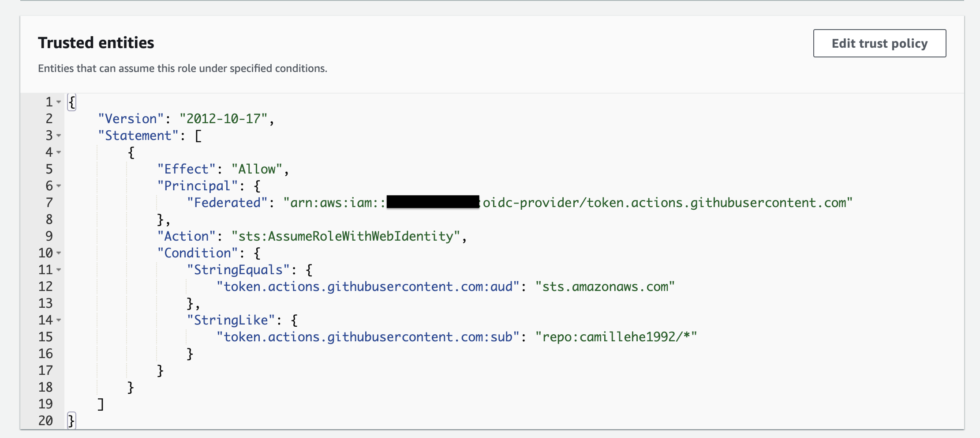Click the Edit trust policy button
The height and width of the screenshot is (438, 980).
tap(879, 43)
